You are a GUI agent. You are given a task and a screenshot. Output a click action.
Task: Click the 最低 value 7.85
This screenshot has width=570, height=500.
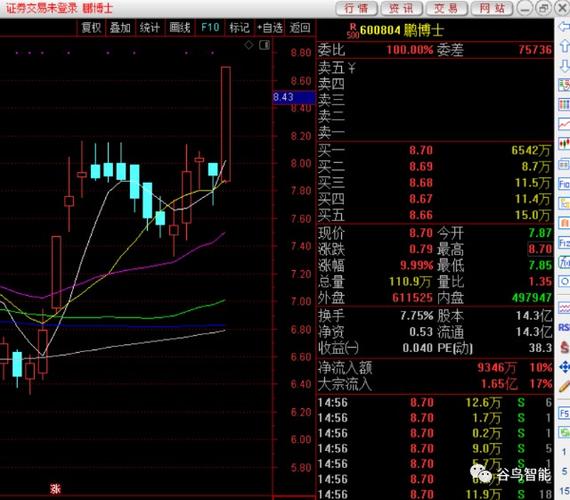(540, 265)
